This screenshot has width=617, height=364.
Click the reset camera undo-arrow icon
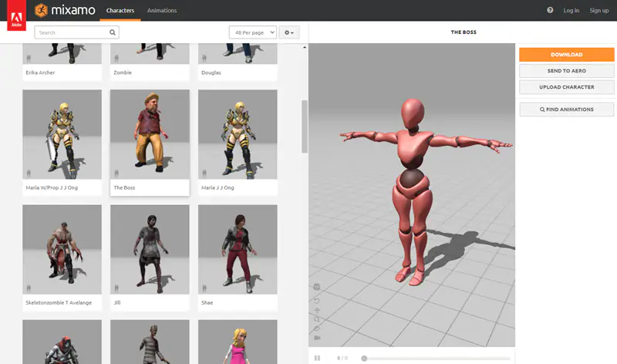pos(317,301)
